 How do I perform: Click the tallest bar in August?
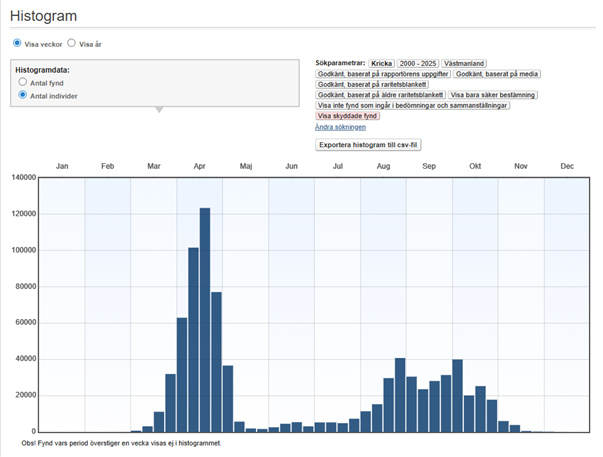point(400,394)
